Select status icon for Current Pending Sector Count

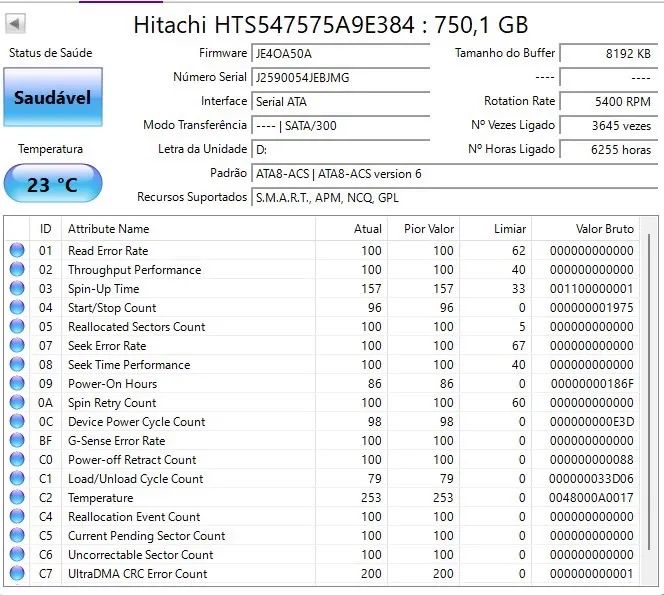[17, 536]
